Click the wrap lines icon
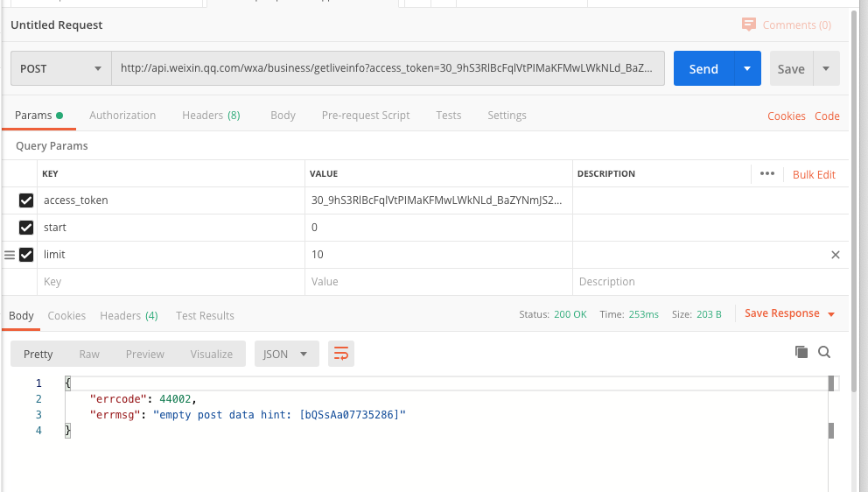868x492 pixels. 341,354
